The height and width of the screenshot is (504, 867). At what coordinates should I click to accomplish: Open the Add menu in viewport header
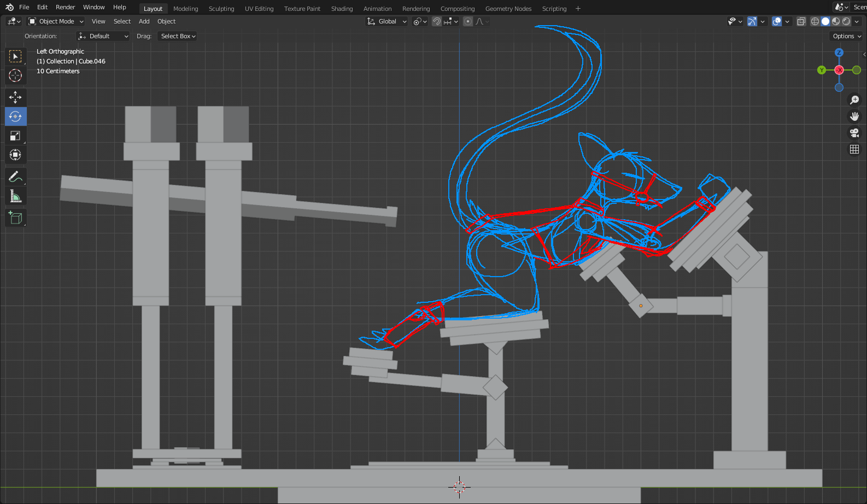[x=144, y=21]
